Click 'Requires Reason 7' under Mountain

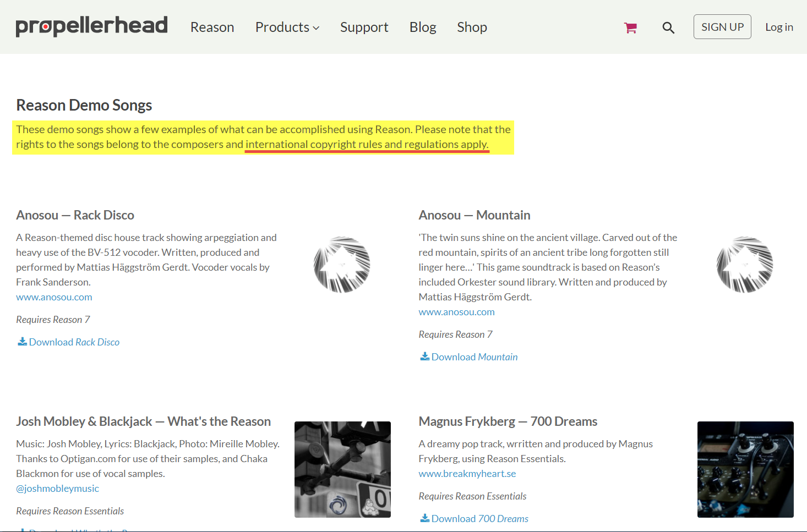(x=455, y=334)
